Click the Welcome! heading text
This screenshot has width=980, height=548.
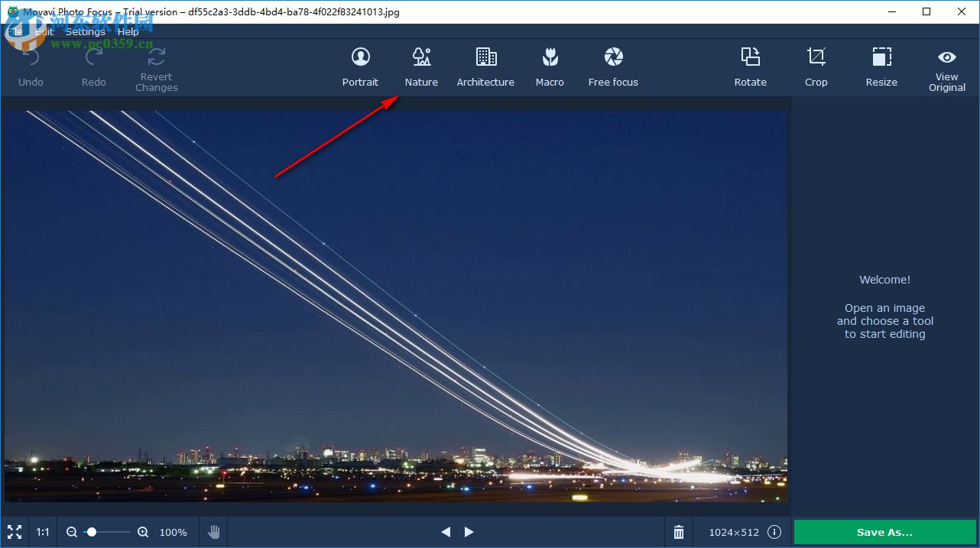pos(884,280)
